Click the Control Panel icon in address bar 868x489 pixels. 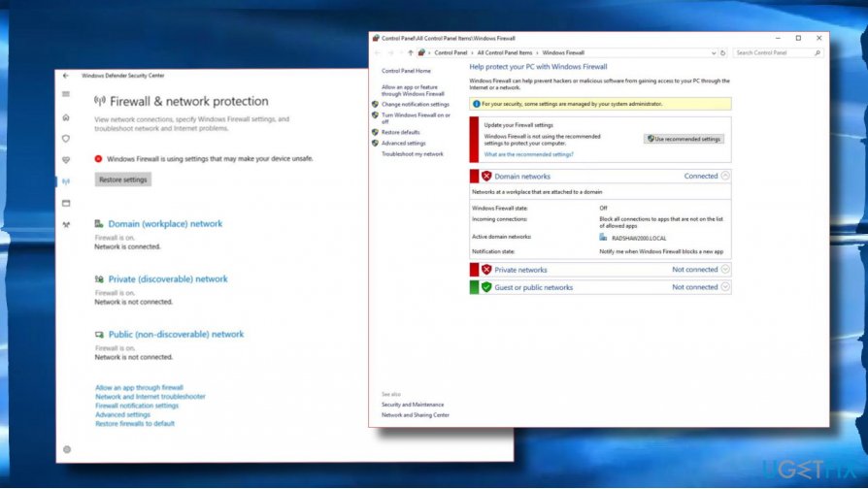[x=421, y=53]
